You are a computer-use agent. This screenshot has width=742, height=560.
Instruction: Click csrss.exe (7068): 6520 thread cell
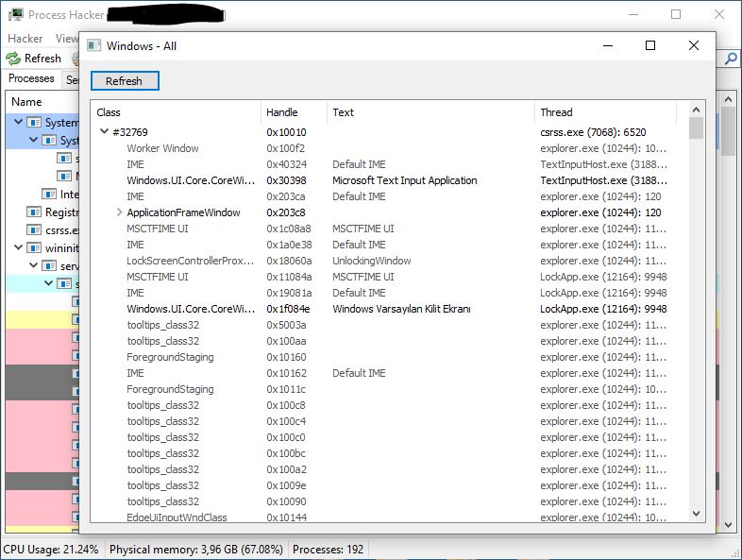[x=593, y=132]
